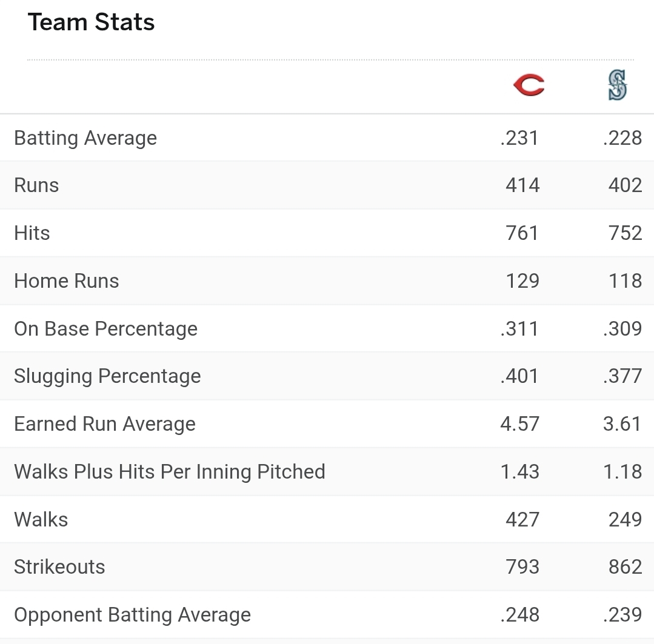Viewport: 654px width, 644px height.
Task: Click the Mariners ERA value 3.61
Action: point(622,424)
